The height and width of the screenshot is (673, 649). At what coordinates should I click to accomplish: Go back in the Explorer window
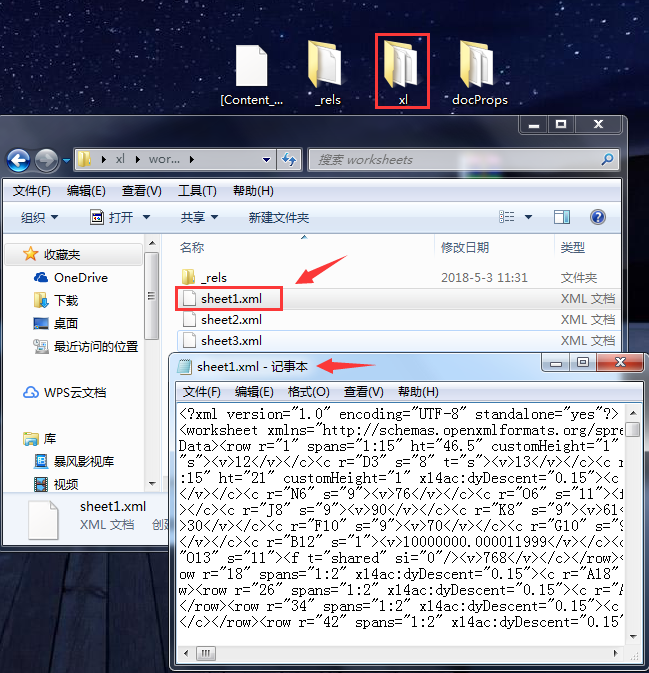tap(18, 161)
